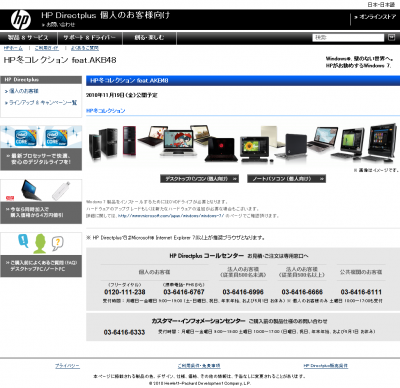Click the HP Directplus sidebar header

pos(41,80)
